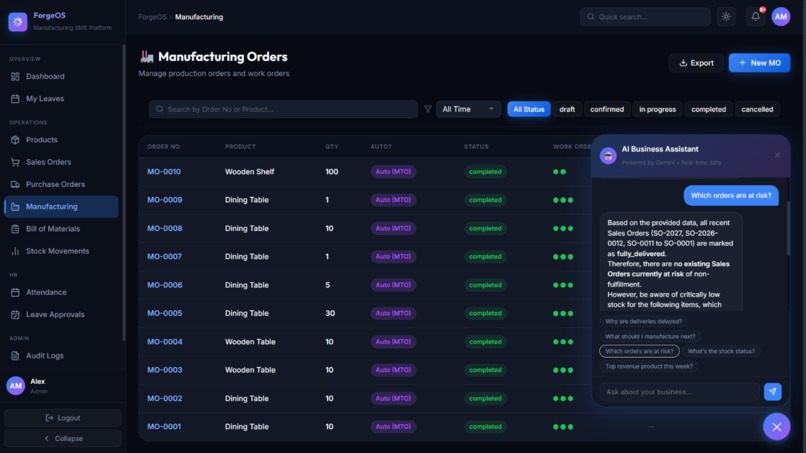Click the ForgeOS logo icon

tap(17, 22)
